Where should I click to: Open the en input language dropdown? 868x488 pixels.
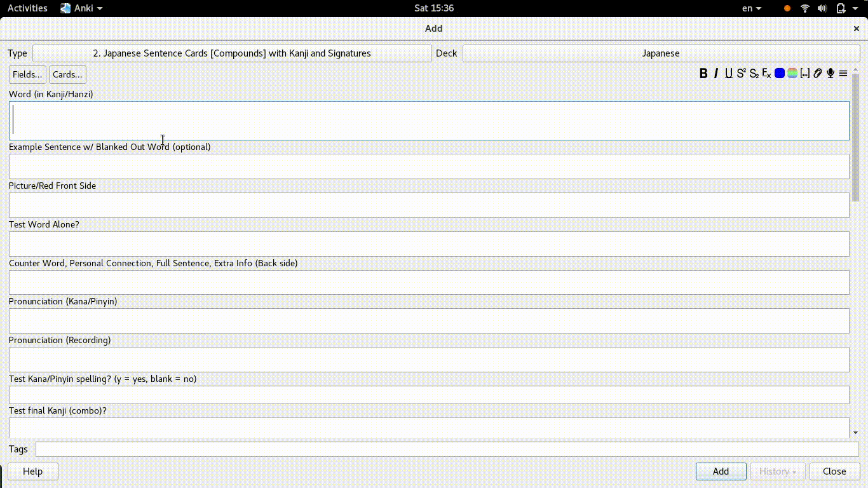pos(751,8)
